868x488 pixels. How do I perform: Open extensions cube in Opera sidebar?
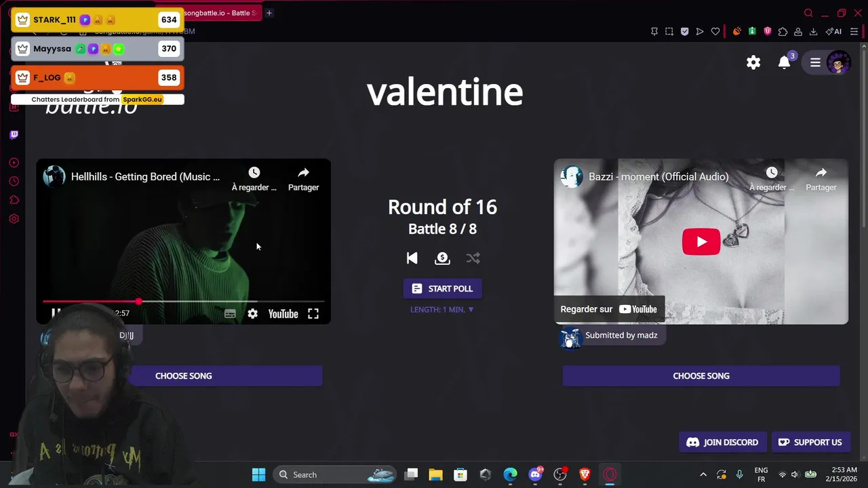pyautogui.click(x=14, y=200)
